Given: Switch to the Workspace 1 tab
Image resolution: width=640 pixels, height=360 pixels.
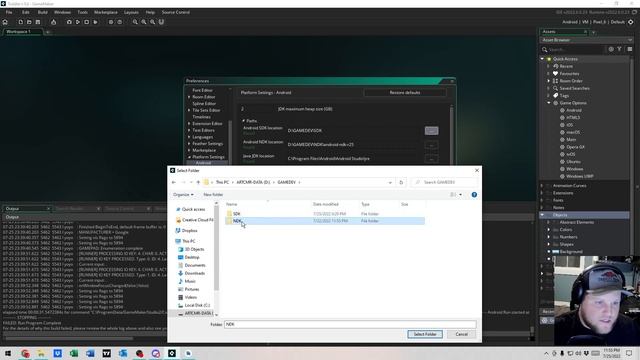Looking at the screenshot, I should pos(18,31).
